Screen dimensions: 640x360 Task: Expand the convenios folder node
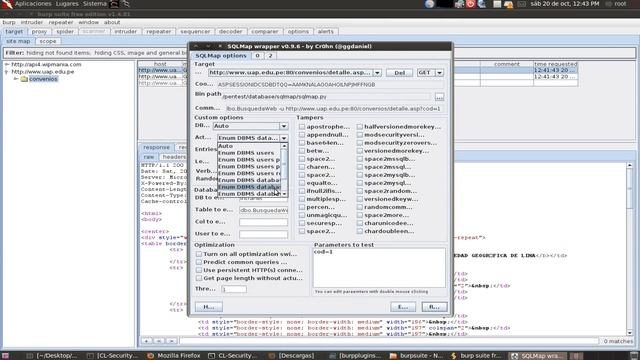[16, 79]
